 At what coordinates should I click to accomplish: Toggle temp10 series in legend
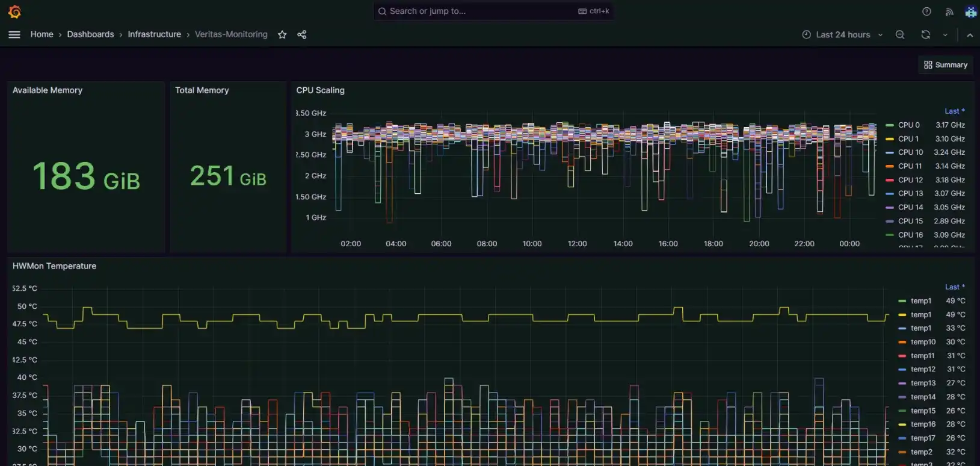(923, 342)
